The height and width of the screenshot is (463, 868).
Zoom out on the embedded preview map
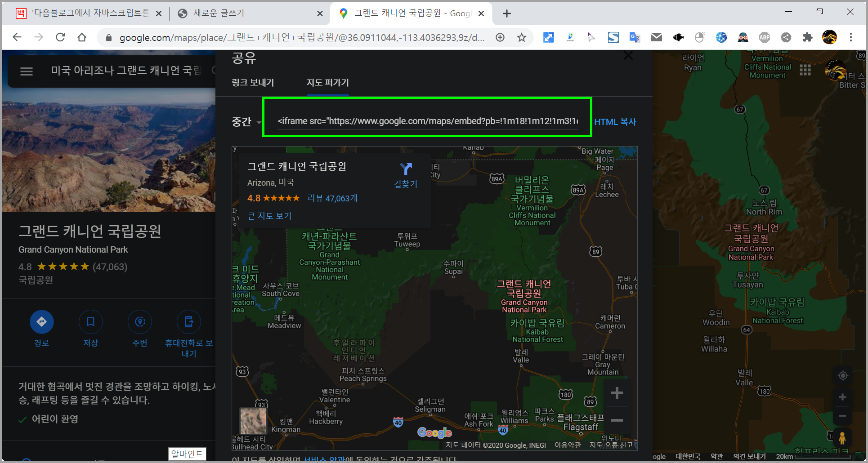pos(617,420)
